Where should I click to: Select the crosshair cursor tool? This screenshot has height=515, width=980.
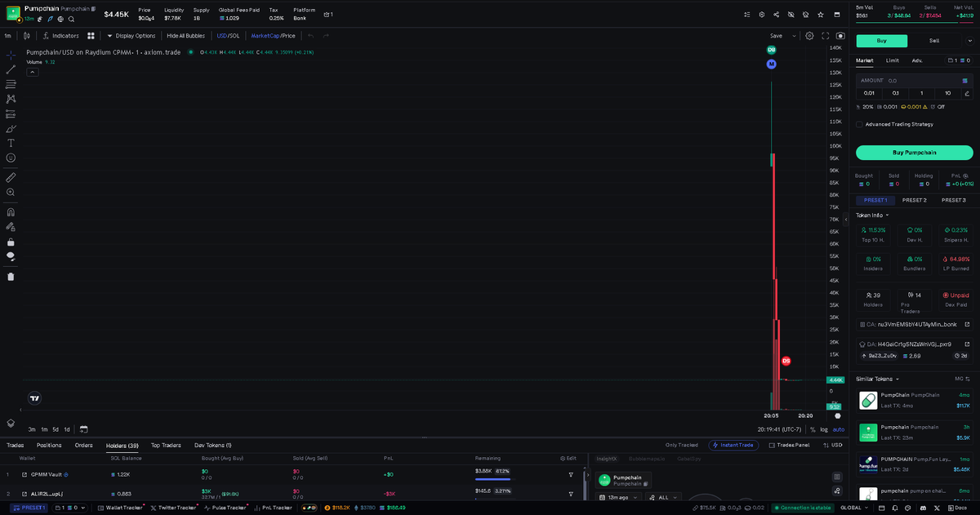point(11,55)
